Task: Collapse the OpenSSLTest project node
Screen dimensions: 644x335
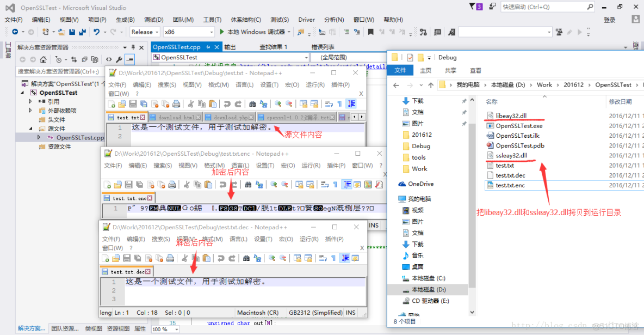Action: [23, 93]
